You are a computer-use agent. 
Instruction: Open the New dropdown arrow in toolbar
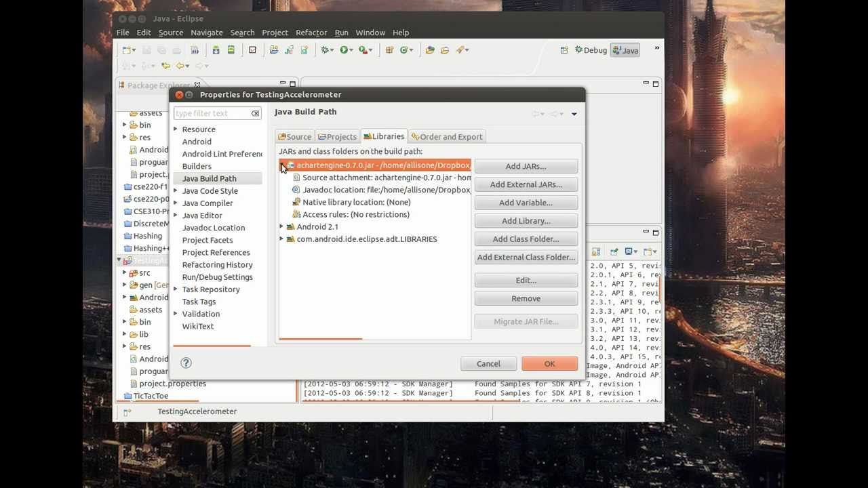[134, 50]
